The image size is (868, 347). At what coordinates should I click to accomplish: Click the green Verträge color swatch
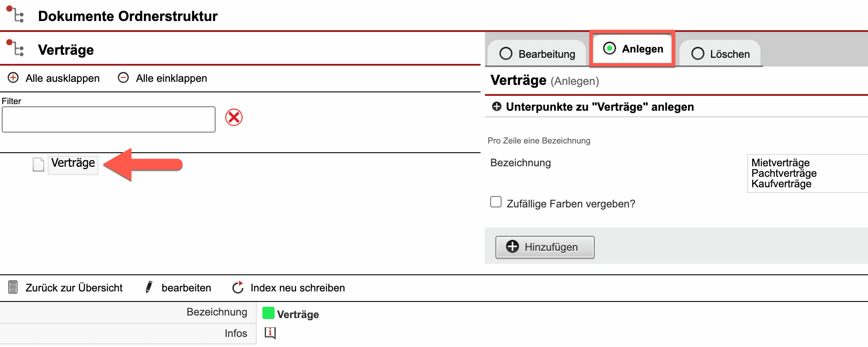(268, 313)
